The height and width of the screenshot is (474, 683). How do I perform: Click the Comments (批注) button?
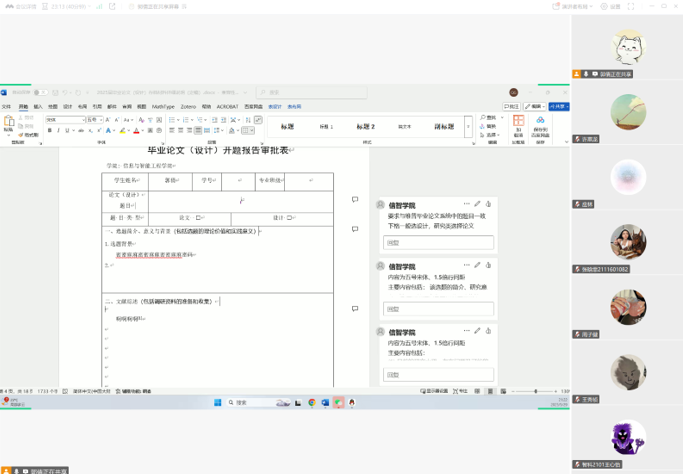click(x=512, y=106)
